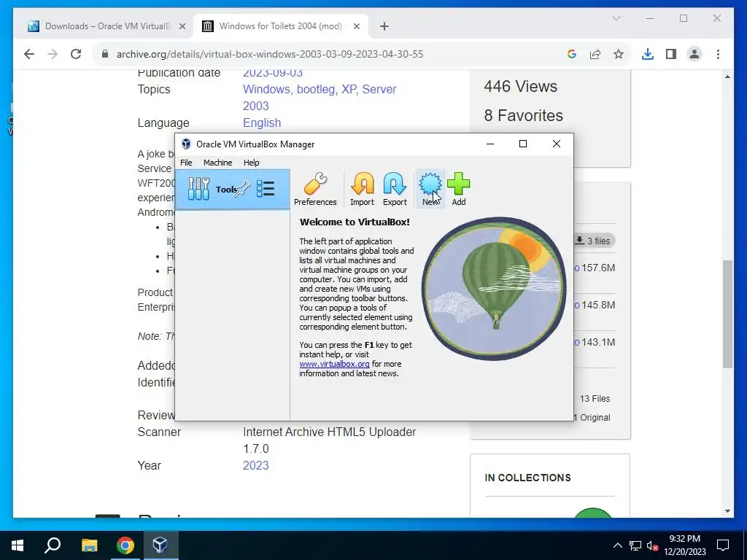Click the scrollbar down arrow on page
The height and width of the screenshot is (560, 747).
click(x=727, y=511)
